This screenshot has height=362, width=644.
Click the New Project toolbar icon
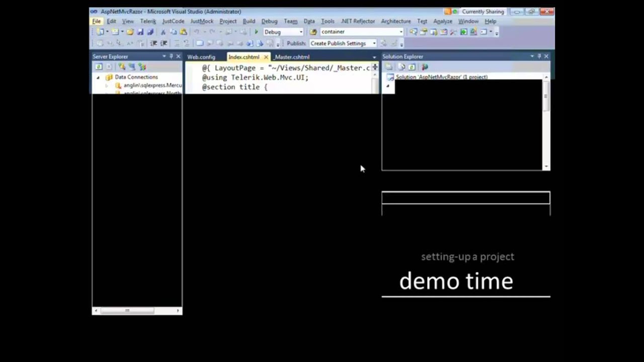(x=100, y=32)
